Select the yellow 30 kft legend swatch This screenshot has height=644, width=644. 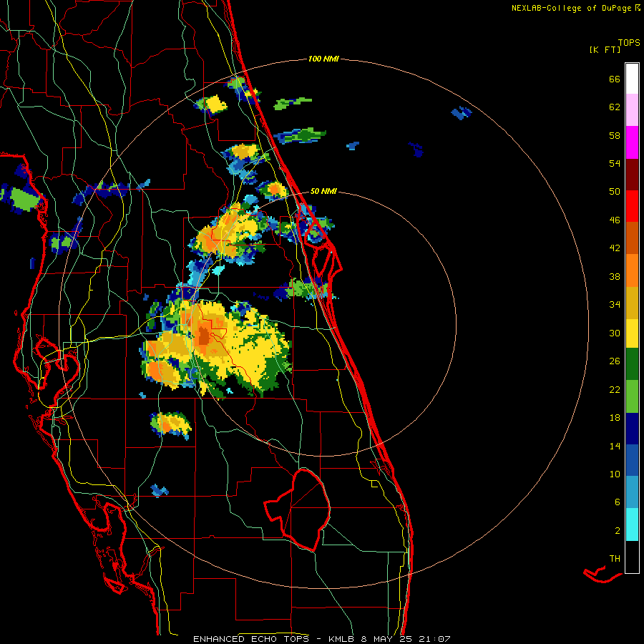coord(632,333)
